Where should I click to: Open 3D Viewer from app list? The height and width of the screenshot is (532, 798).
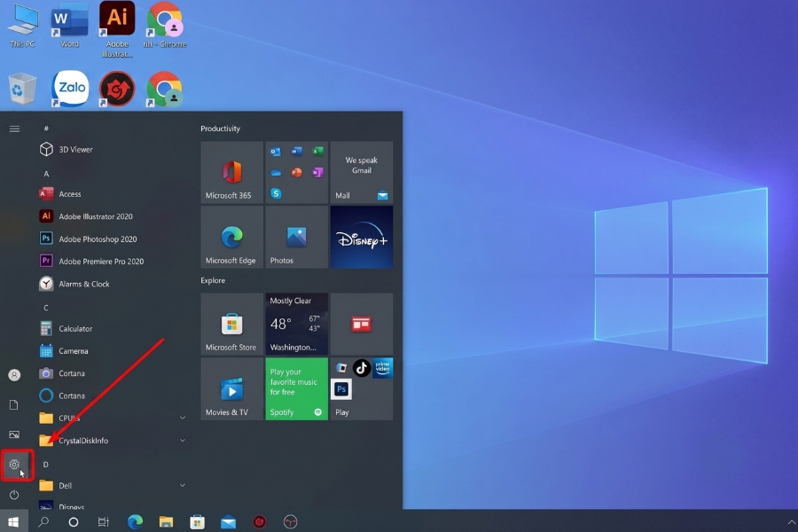(x=112, y=149)
